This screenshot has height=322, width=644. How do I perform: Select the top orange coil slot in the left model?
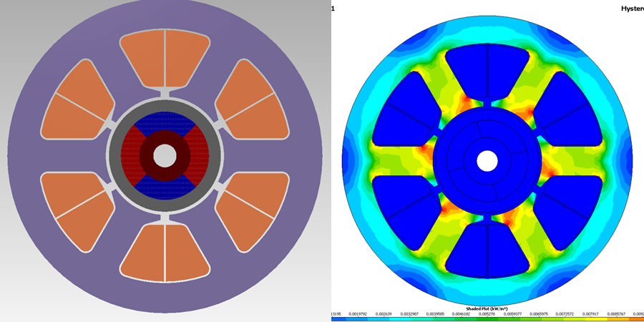point(165,59)
